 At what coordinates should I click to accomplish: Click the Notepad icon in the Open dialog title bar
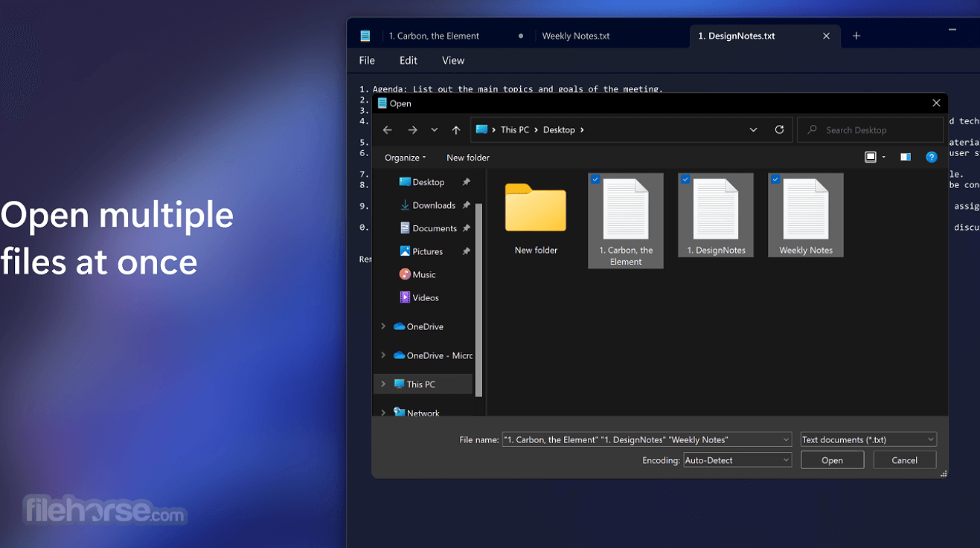(382, 103)
